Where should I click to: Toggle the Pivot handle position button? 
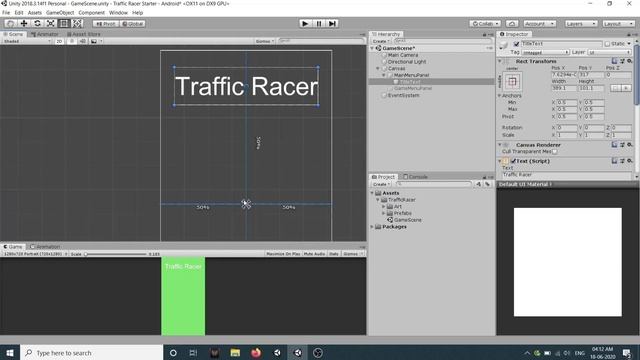pos(106,24)
